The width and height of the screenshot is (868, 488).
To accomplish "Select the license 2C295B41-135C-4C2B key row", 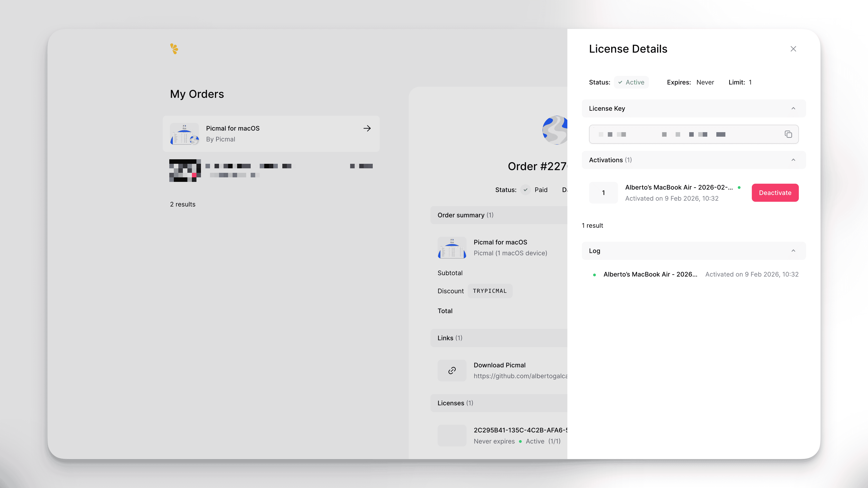I will [x=502, y=435].
